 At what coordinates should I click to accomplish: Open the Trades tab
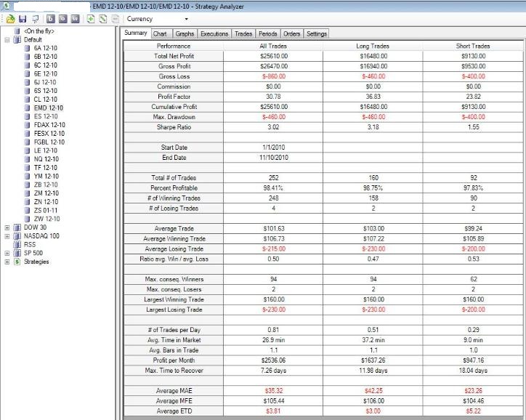(x=243, y=34)
